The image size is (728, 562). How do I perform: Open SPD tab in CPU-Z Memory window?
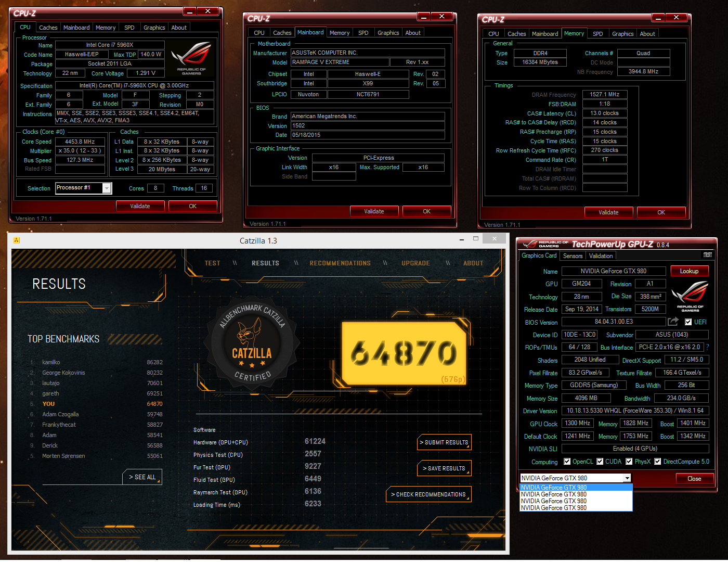[x=598, y=34]
